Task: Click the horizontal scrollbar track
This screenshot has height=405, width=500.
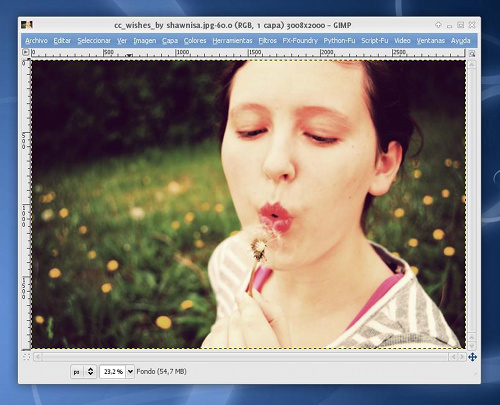Action: (x=245, y=357)
